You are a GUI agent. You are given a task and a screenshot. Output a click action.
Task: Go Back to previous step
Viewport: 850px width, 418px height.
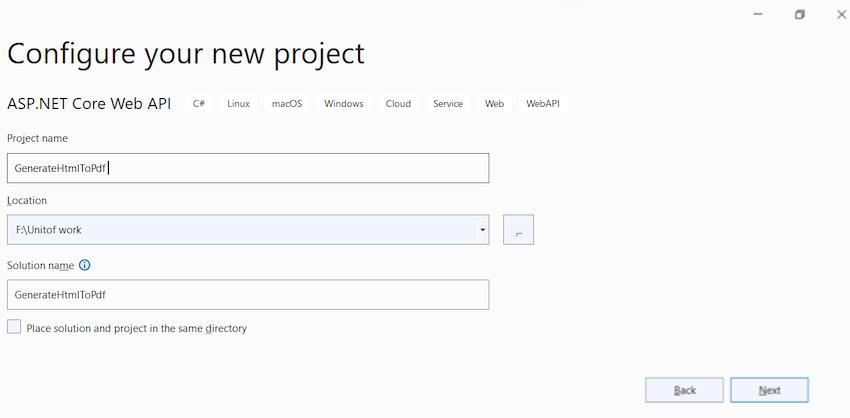[x=685, y=390]
